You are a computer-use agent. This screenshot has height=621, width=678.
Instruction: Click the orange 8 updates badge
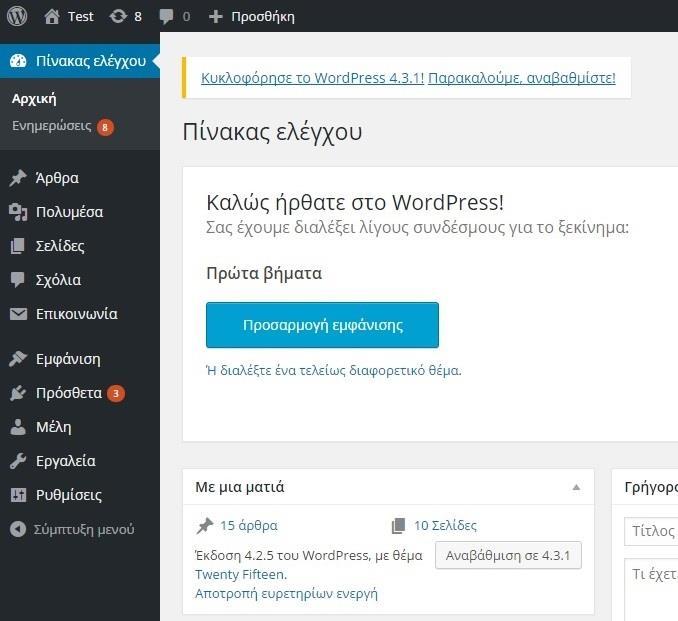pos(105,127)
